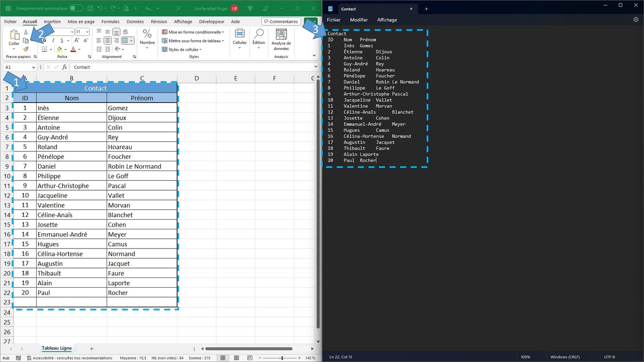Click the Copier icon in Presse-papiers
Screen dimensions: 644x362
26,41
